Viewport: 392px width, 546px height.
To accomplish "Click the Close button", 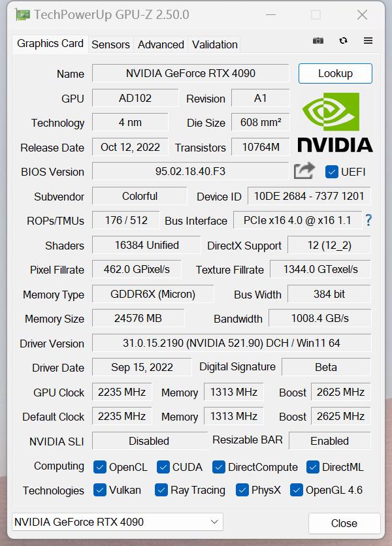I will (x=344, y=523).
